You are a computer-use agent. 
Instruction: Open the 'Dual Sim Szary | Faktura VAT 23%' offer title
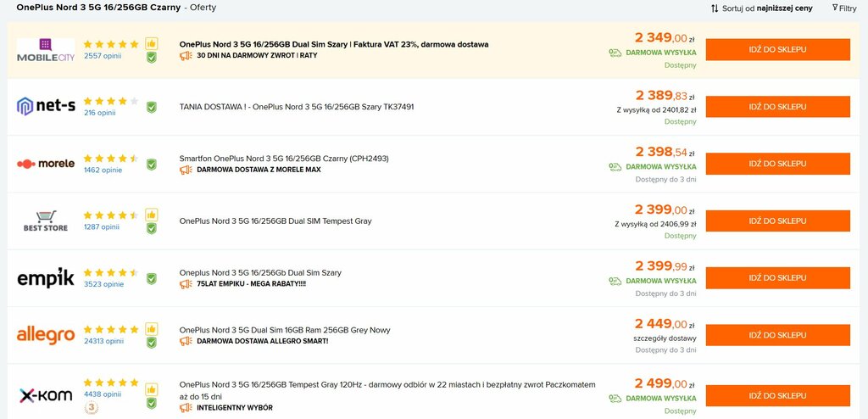click(334, 44)
